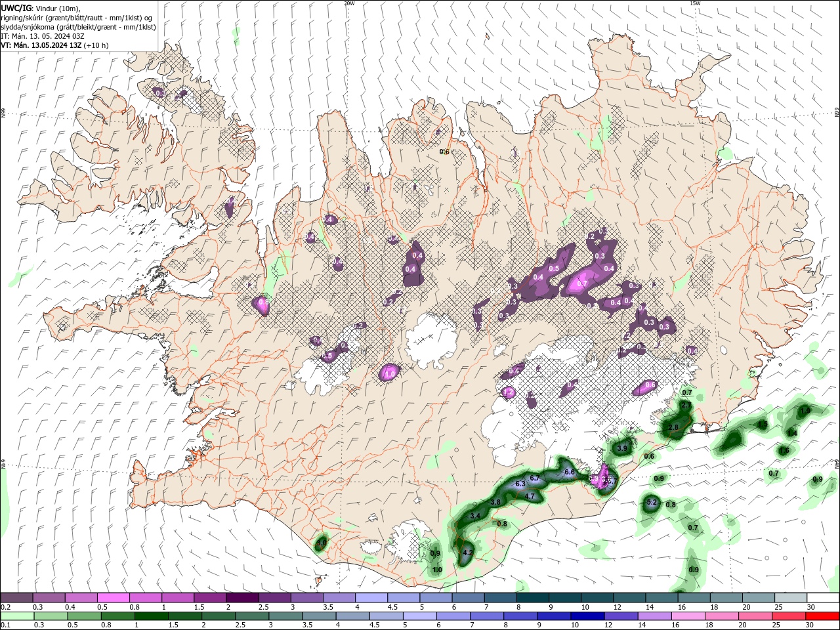Select the 'IT: Mán. 13. 05. 2024 03Z' line
Image resolution: width=840 pixels, height=630 pixels.
pyautogui.click(x=41, y=36)
